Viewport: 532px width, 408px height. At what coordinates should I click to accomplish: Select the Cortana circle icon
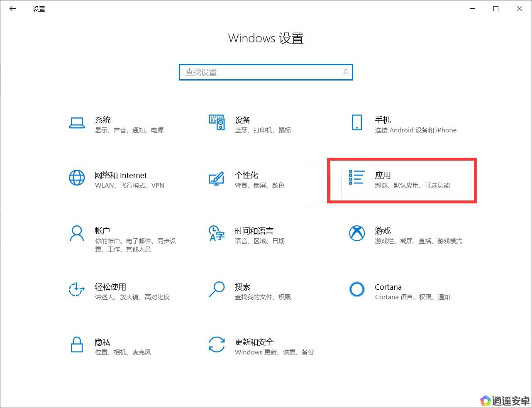coord(356,289)
